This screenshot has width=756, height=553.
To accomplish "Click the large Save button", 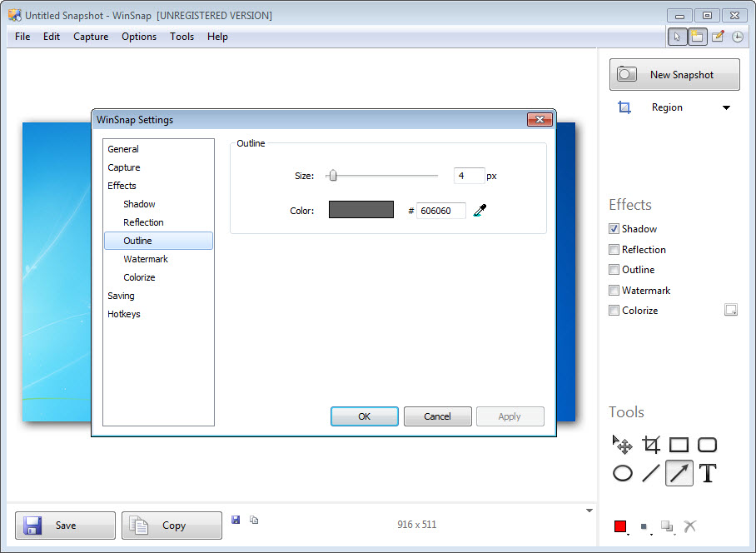I will tap(65, 526).
